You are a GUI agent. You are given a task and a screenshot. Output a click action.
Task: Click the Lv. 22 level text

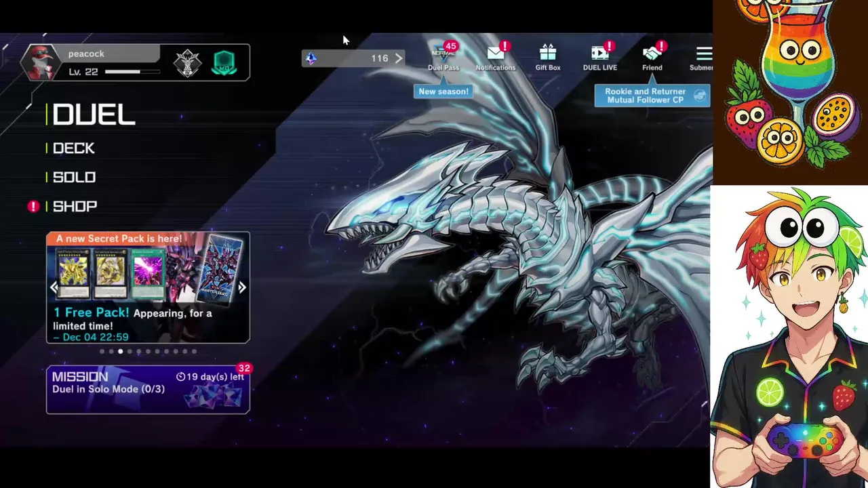coord(83,72)
